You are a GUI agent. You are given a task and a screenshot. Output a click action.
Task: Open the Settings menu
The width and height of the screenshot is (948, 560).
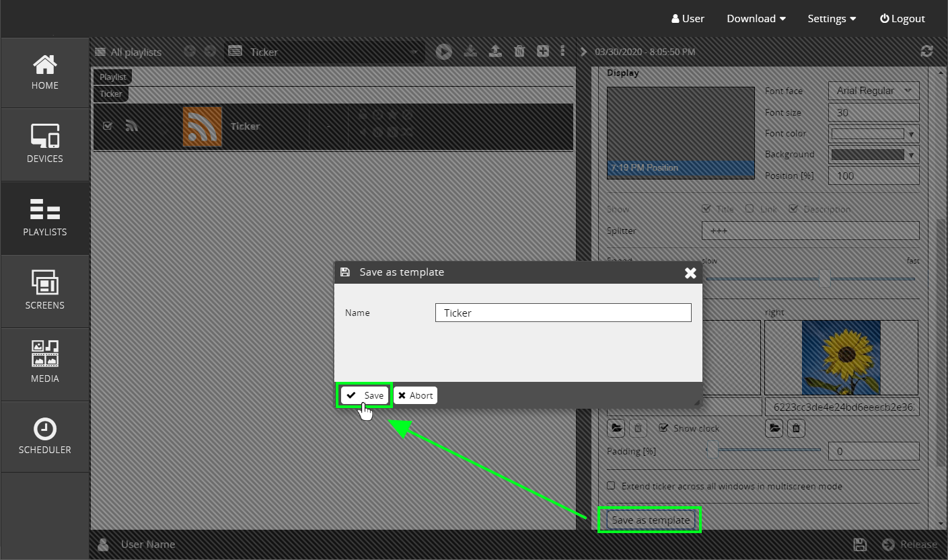coord(832,19)
